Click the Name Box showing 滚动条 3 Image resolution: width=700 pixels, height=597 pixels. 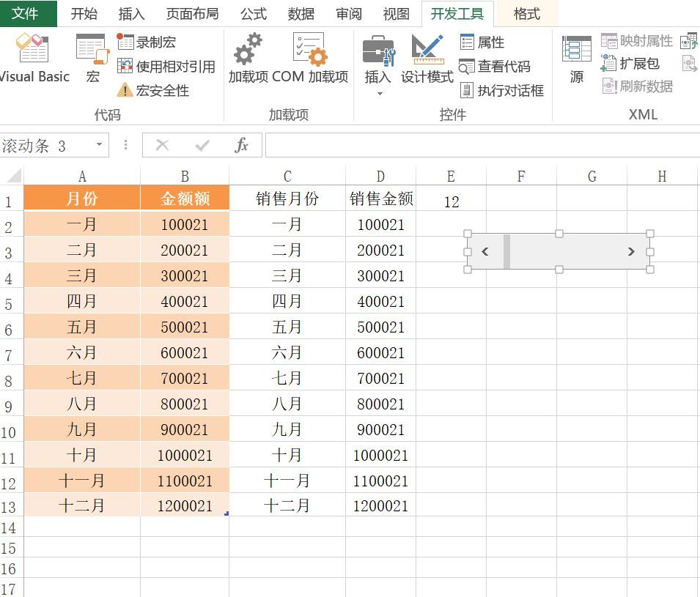[x=46, y=145]
